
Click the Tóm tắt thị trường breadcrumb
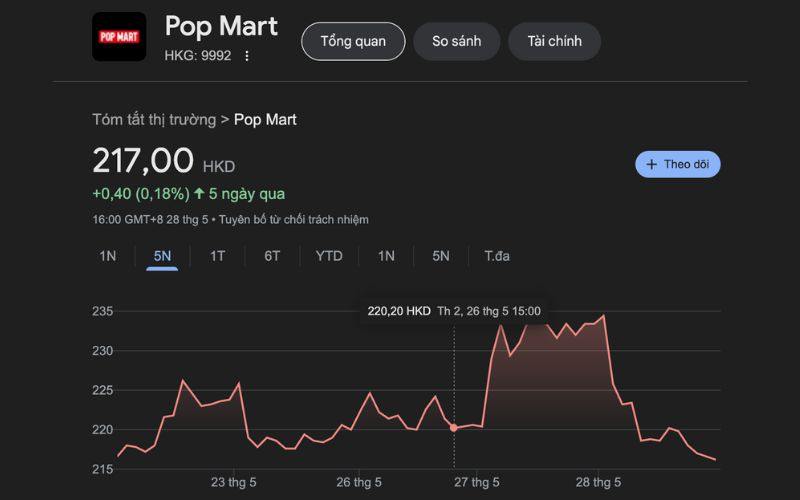point(154,120)
